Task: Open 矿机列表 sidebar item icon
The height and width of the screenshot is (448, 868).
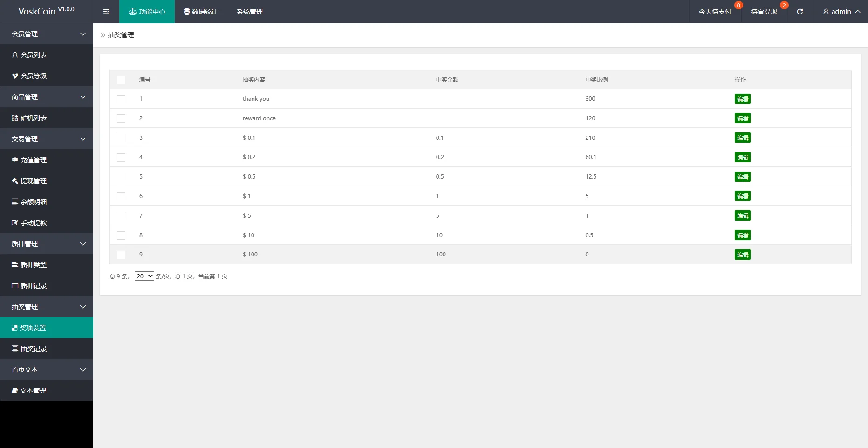Action: point(15,118)
